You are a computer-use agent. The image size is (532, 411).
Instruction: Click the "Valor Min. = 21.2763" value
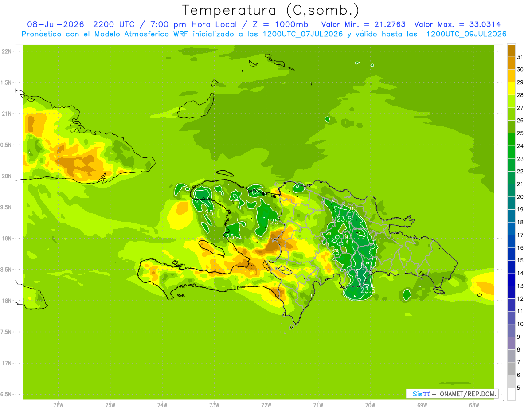pyautogui.click(x=364, y=24)
